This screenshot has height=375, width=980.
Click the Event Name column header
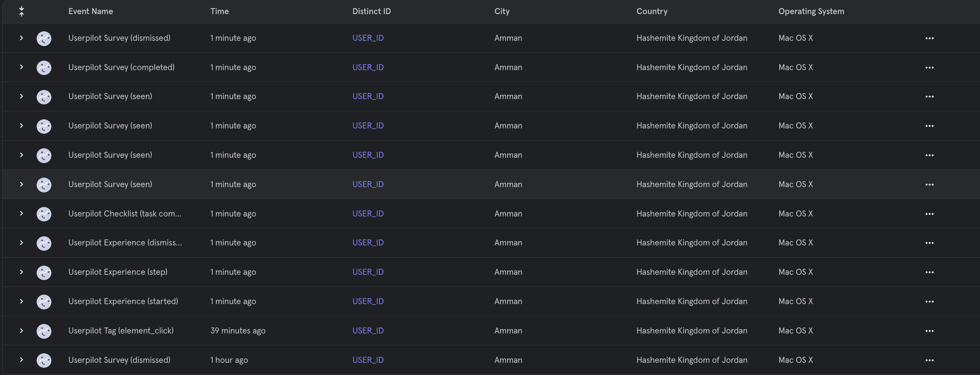click(91, 11)
